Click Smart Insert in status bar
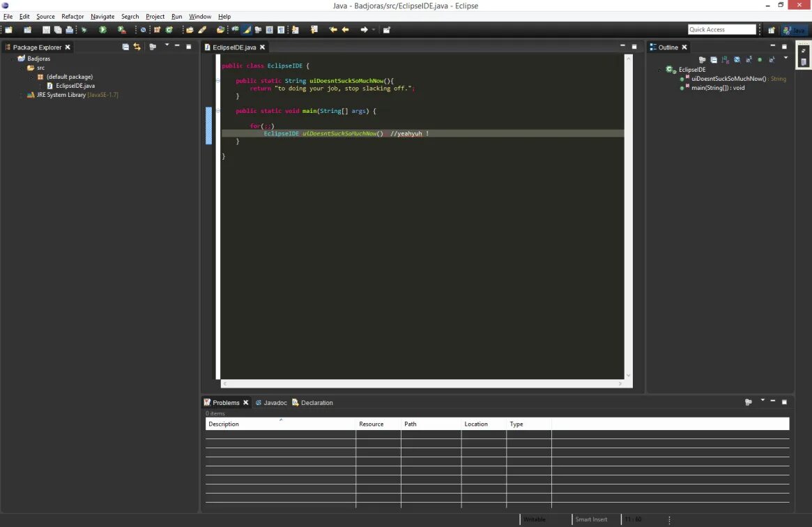 click(591, 519)
